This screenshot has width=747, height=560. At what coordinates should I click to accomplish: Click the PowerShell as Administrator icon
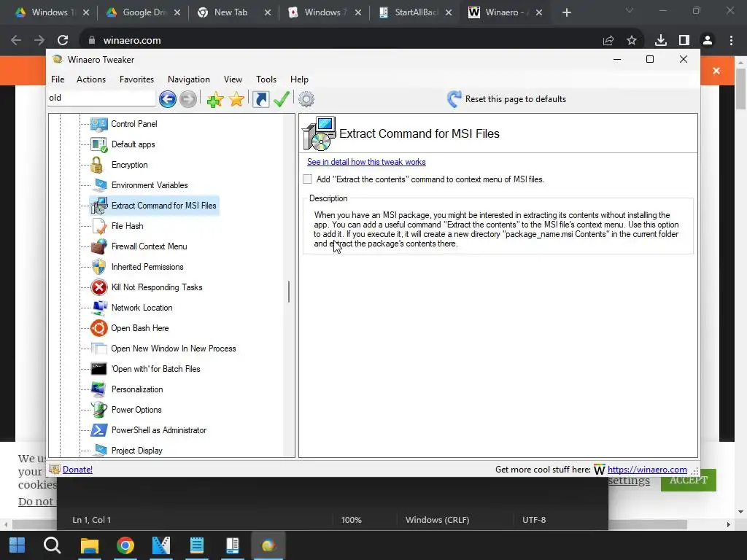click(99, 430)
